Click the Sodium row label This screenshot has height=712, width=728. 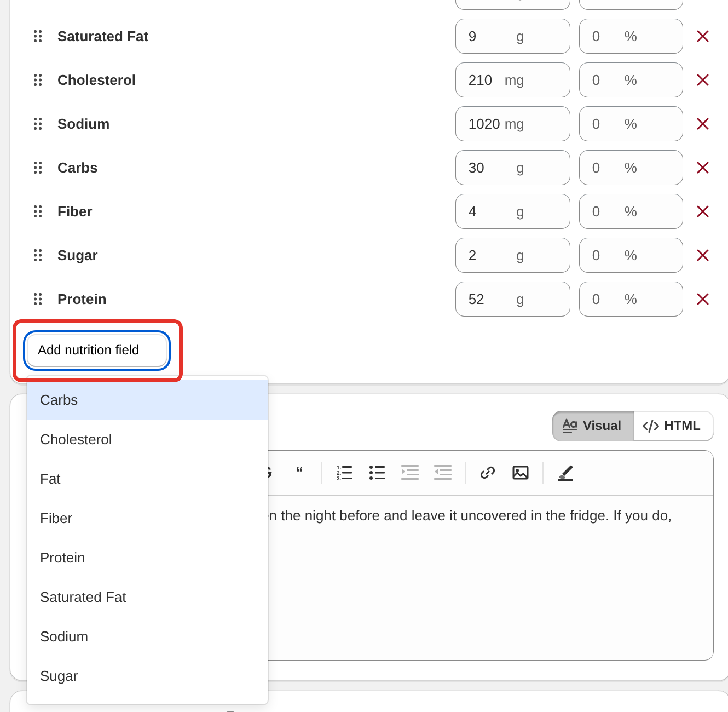(x=84, y=124)
